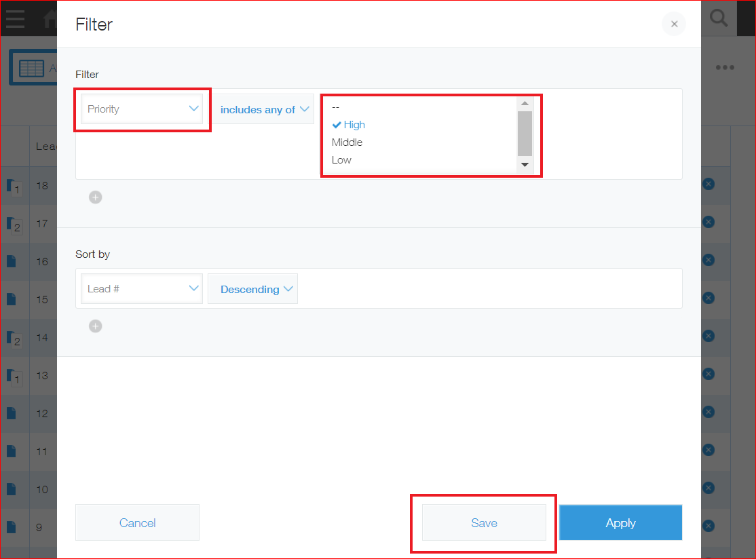Screen dimensions: 756x559
Task: Open the three-dots options menu
Action: (x=725, y=67)
